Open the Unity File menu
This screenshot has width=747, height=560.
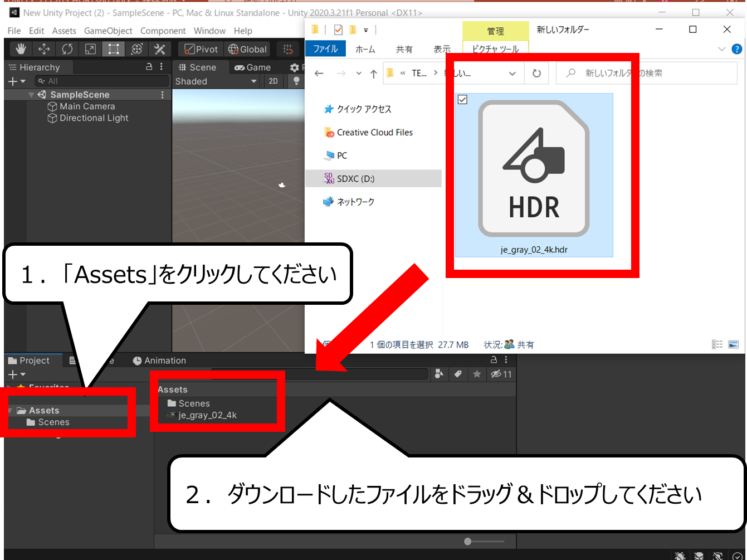(x=14, y=31)
